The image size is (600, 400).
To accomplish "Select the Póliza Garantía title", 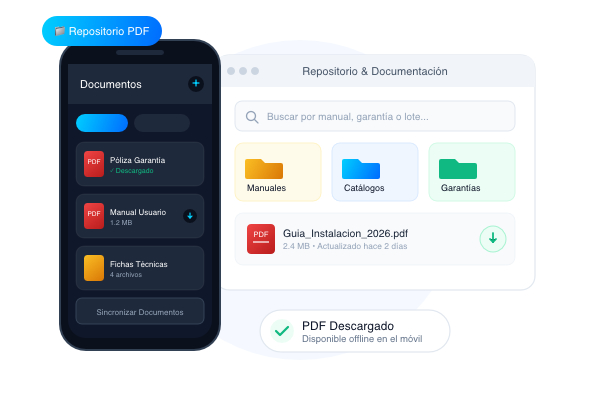I will pyautogui.click(x=137, y=160).
